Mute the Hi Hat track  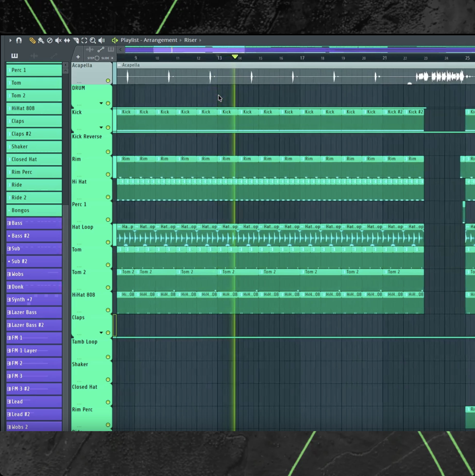point(108,197)
